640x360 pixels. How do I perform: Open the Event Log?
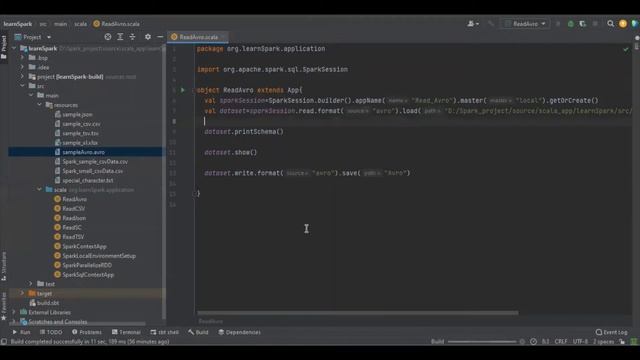click(611, 332)
